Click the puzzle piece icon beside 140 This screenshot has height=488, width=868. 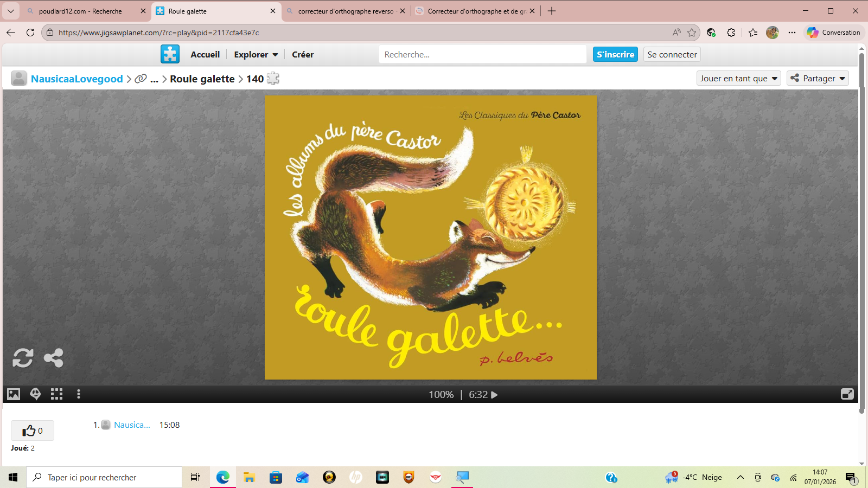tap(273, 79)
